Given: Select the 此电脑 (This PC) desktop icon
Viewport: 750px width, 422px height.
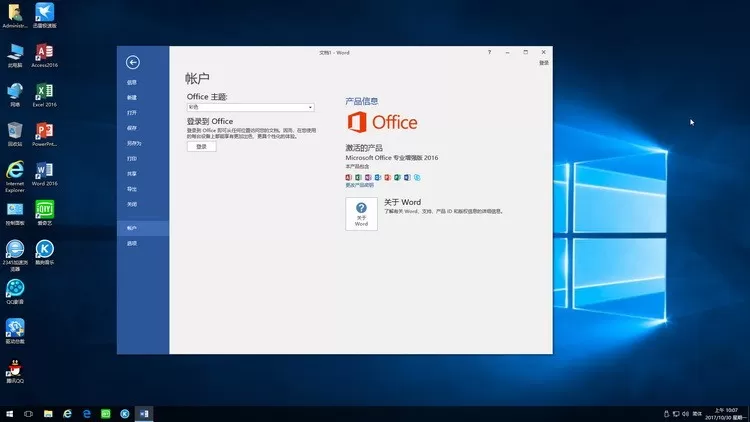Looking at the screenshot, I should (15, 55).
